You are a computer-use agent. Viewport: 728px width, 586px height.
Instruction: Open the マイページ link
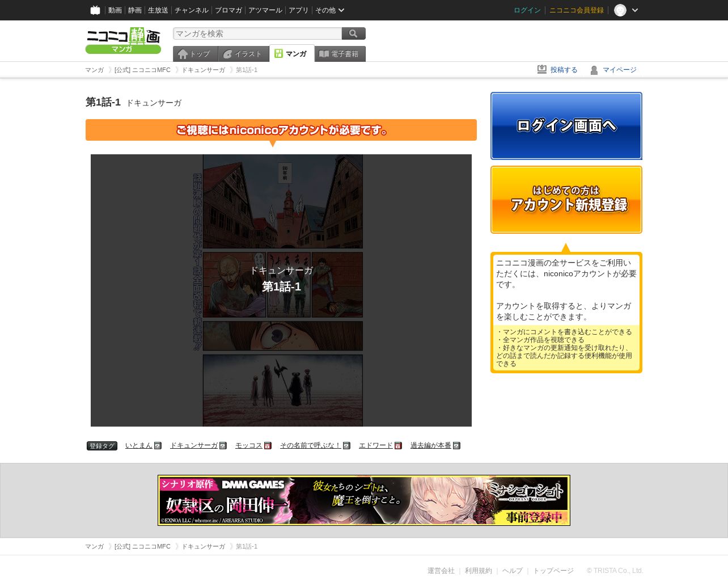620,70
